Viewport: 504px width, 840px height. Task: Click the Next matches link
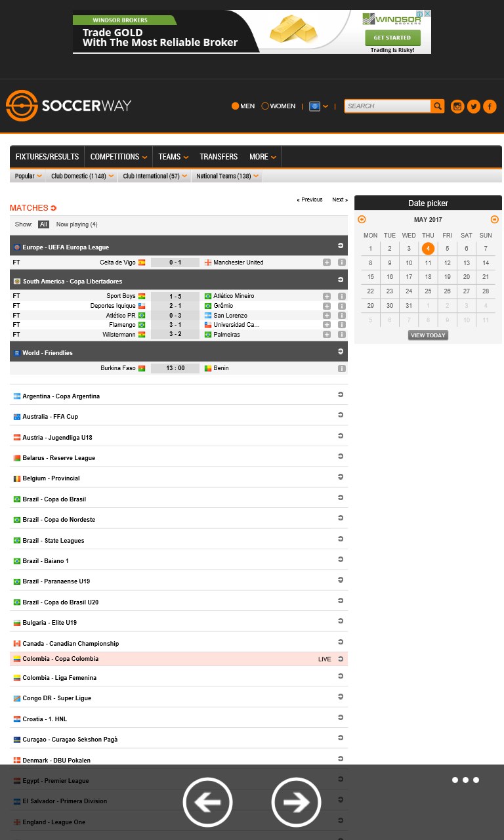pos(340,199)
